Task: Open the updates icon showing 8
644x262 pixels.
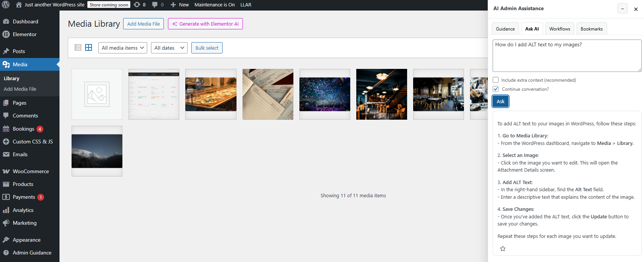Action: click(137, 5)
